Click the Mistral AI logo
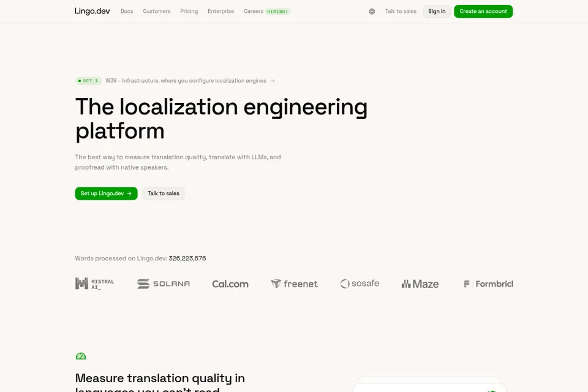Viewport: 588px width, 392px height. coord(94,284)
